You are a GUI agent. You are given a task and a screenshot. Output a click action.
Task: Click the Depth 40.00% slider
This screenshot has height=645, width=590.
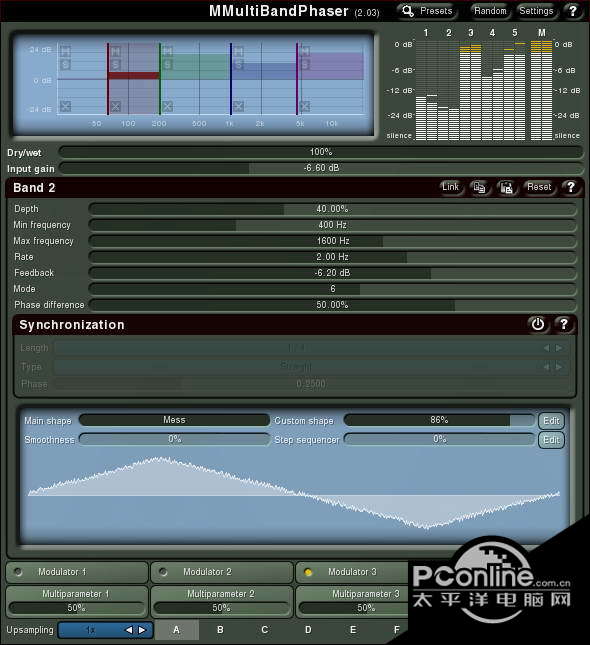332,209
